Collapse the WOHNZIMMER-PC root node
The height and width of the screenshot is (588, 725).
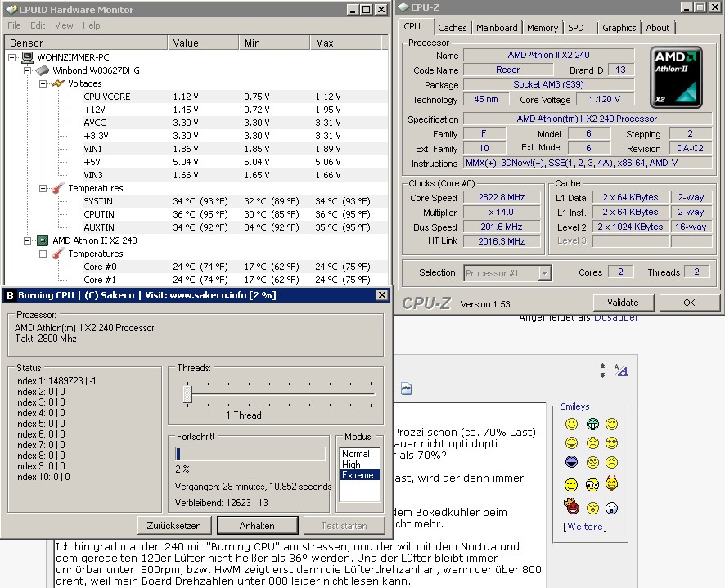click(x=13, y=57)
